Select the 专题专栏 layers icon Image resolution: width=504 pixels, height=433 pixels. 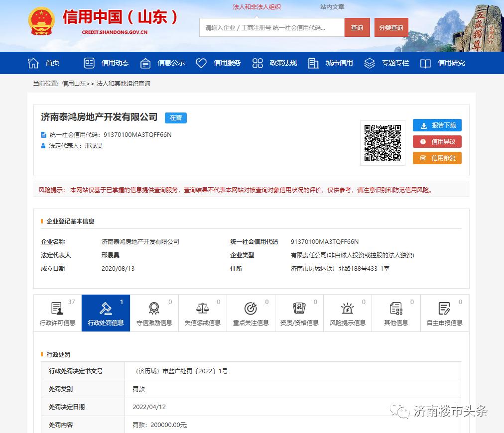369,63
